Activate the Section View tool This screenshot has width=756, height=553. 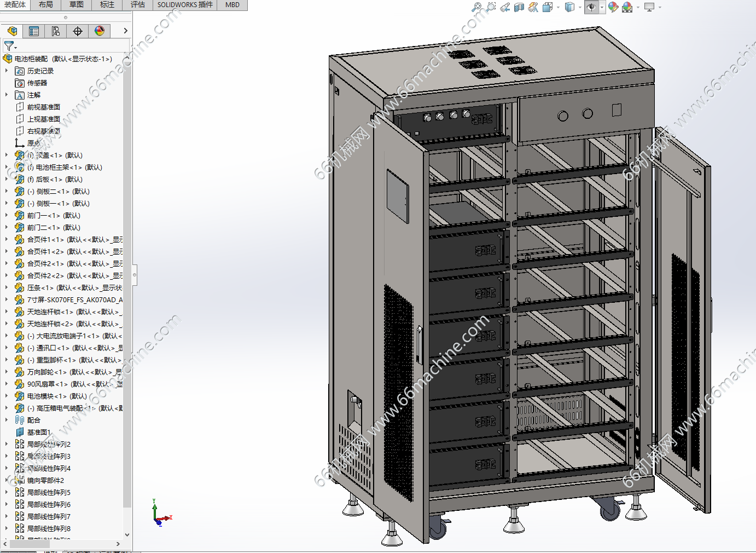[x=519, y=7]
